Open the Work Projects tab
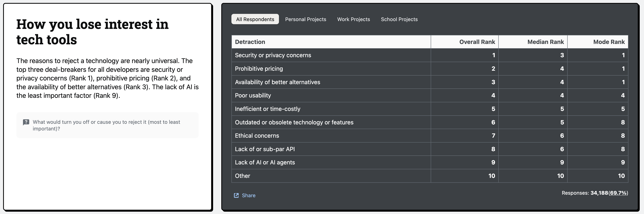Image resolution: width=644 pixels, height=214 pixels. point(353,19)
